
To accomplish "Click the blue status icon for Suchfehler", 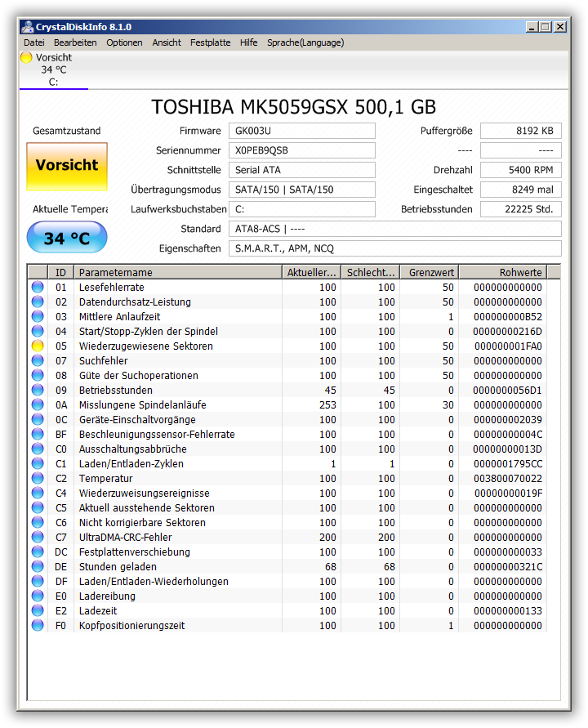I will [38, 361].
